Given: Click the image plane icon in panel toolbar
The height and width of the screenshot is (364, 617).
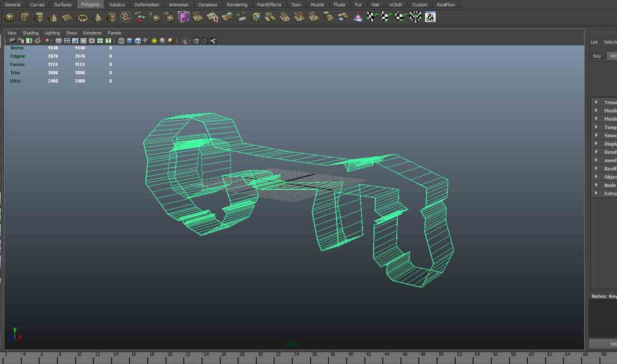Looking at the screenshot, I should coord(37,41).
